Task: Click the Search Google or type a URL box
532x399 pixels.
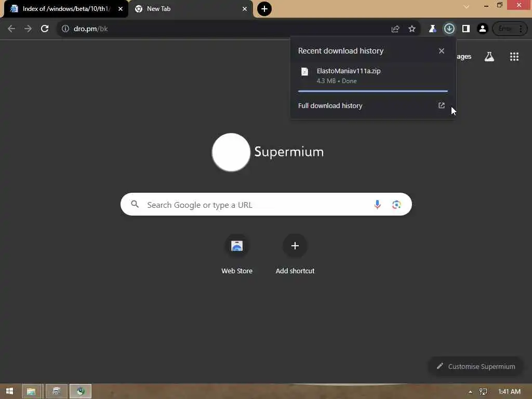Action: 266,204
